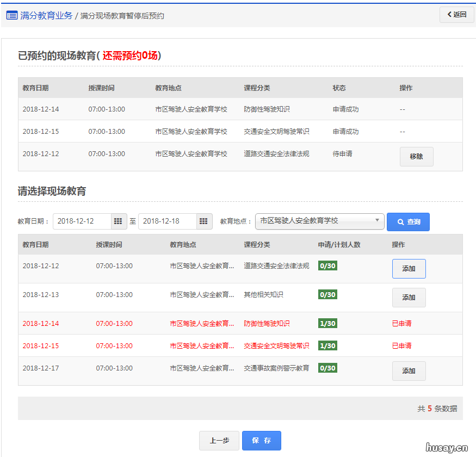Click the 0/30 capacity badge of 2018-12-12

click(327, 265)
